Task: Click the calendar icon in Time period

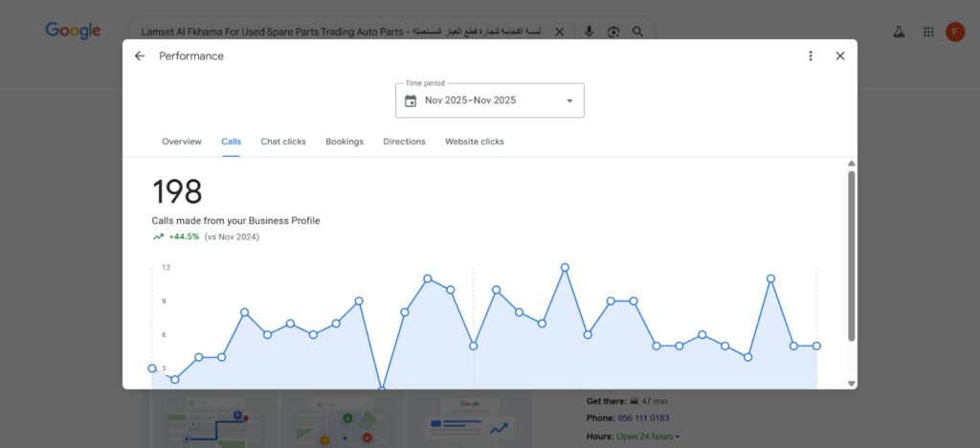Action: point(411,101)
